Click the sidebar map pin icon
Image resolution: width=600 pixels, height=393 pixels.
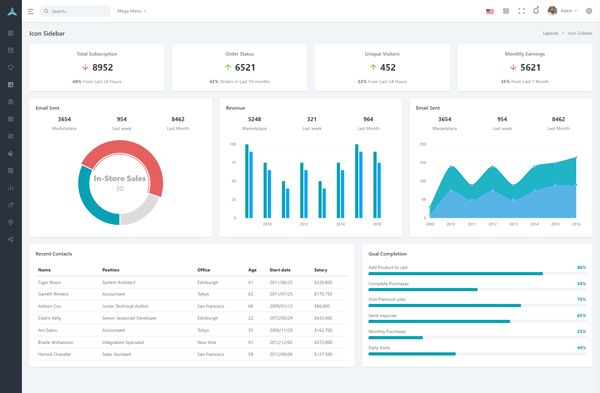[x=11, y=222]
